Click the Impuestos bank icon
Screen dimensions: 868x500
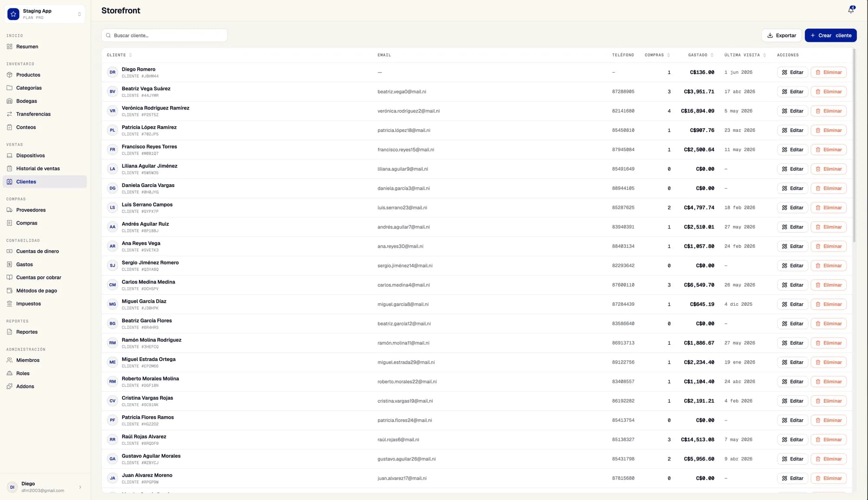click(10, 304)
